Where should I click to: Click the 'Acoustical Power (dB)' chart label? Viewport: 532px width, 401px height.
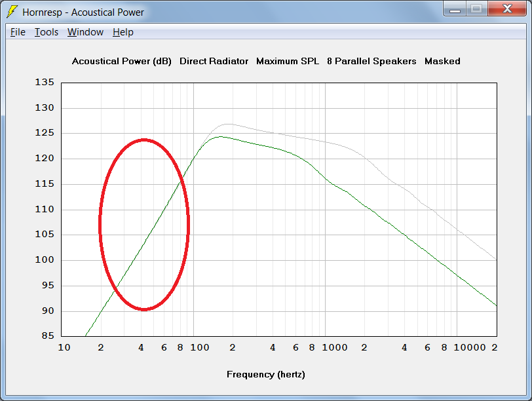coord(121,62)
